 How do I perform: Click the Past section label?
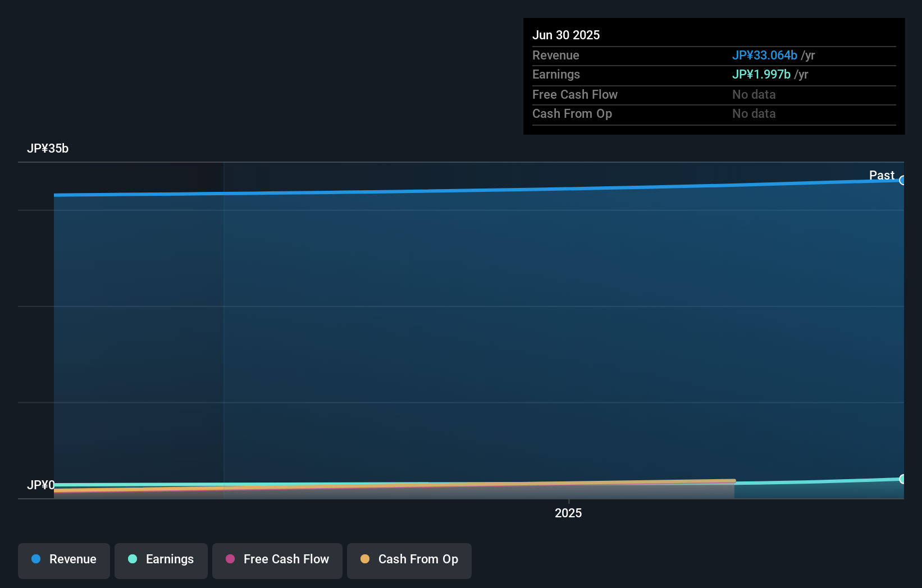click(882, 176)
